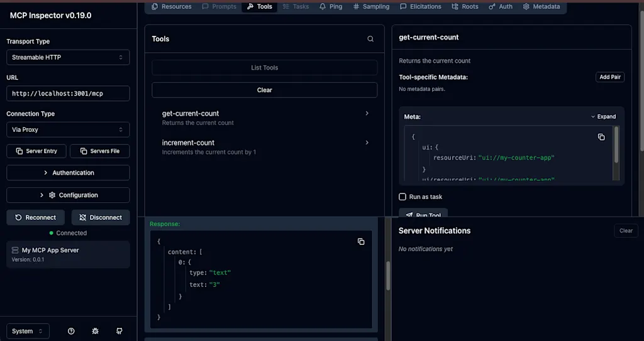
Task: Select the increment-count tool row
Action: (265, 147)
